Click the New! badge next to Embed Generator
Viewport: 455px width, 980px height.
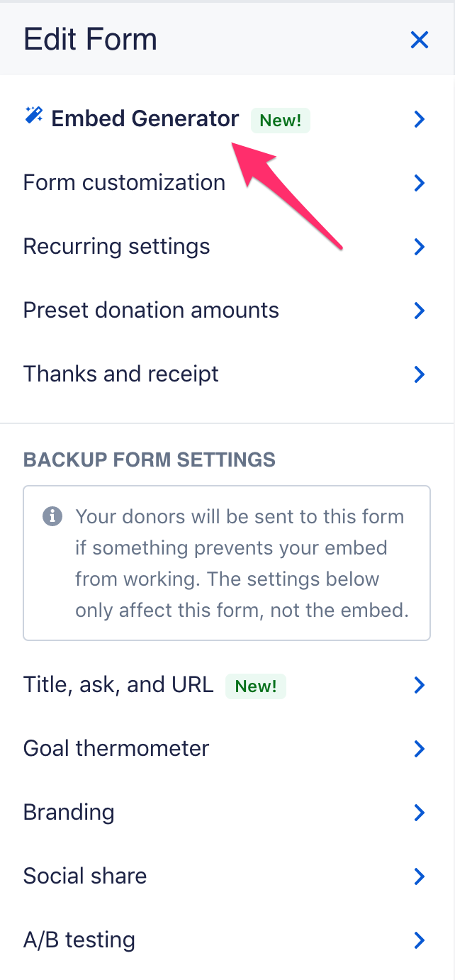pos(281,121)
